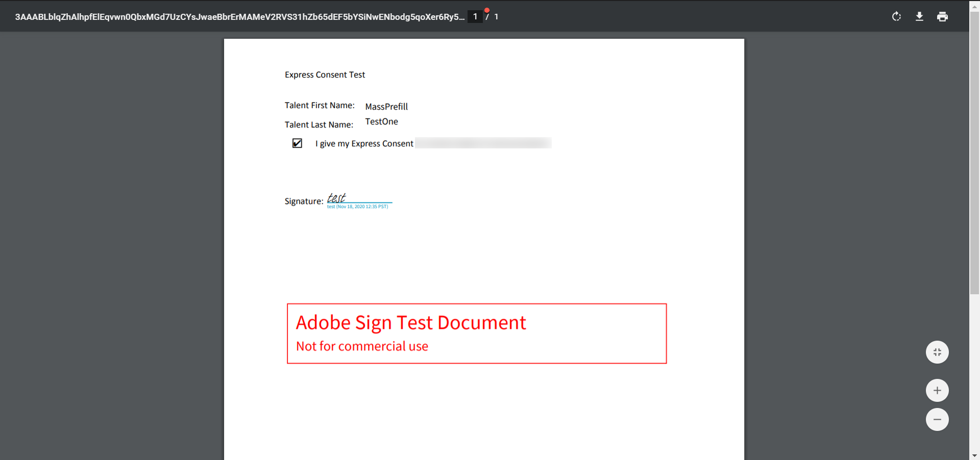Click the 'test' signature

tap(336, 198)
